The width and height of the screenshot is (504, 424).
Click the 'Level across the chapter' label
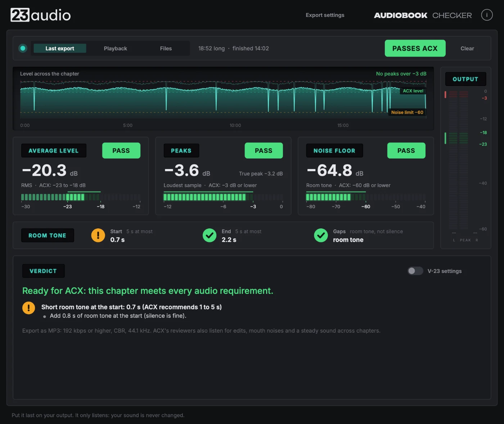50,74
